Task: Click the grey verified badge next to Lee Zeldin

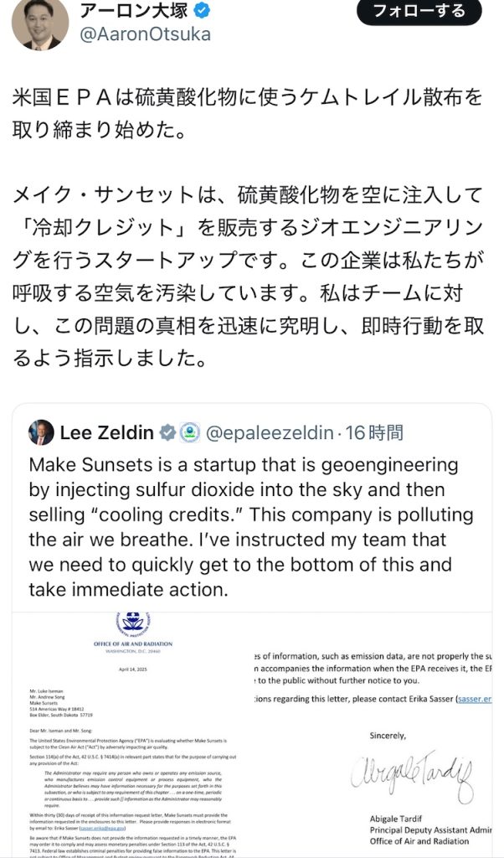Action: point(167,433)
